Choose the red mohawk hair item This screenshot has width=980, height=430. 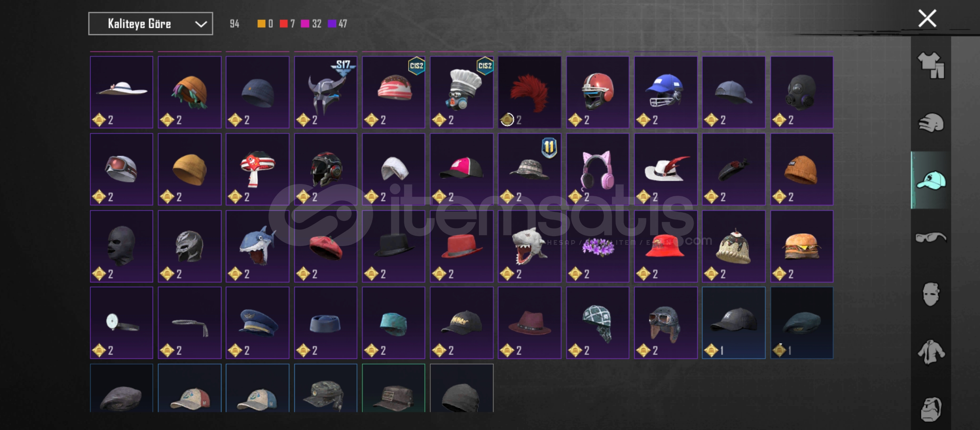(x=529, y=92)
